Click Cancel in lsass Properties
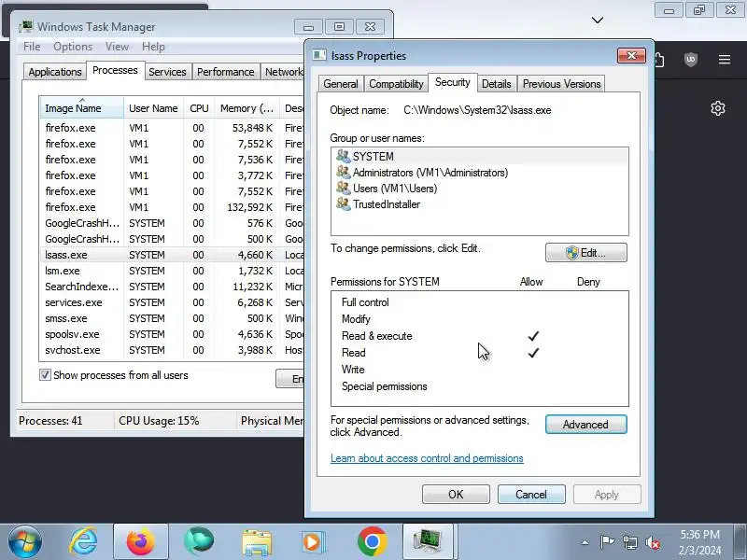747x560 pixels. tap(531, 495)
